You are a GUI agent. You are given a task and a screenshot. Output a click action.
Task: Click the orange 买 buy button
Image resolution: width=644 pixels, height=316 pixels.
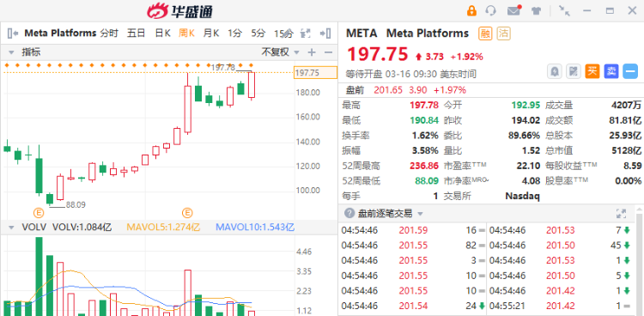coord(592,71)
